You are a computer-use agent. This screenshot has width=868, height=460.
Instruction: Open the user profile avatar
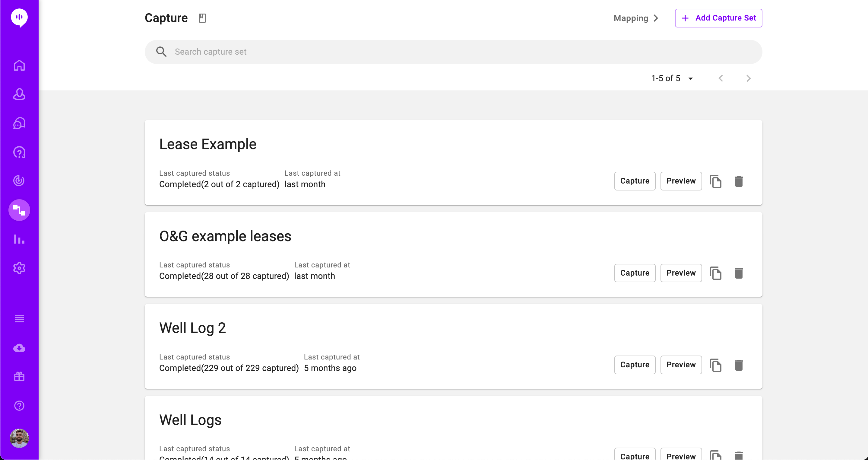click(19, 438)
